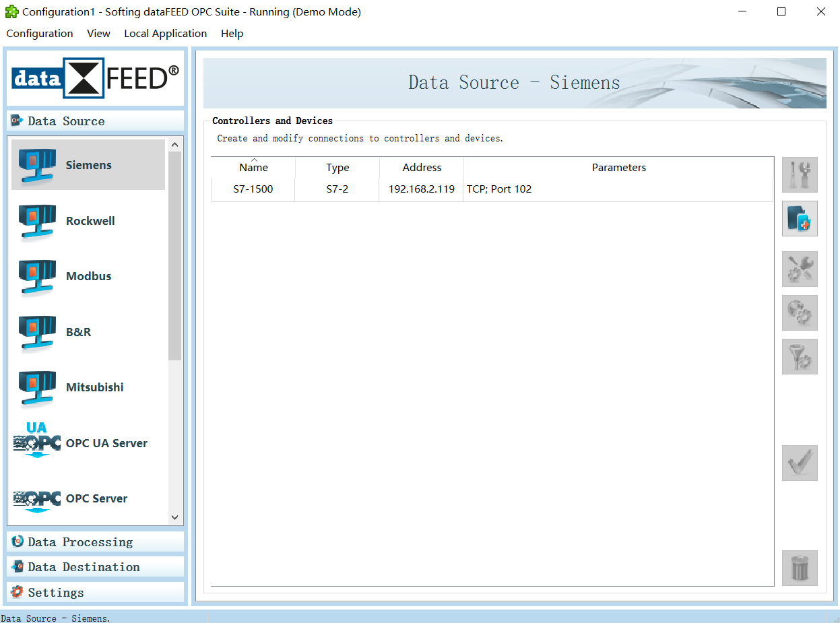The width and height of the screenshot is (840, 623).
Task: Open the Local Application menu
Action: click(165, 33)
